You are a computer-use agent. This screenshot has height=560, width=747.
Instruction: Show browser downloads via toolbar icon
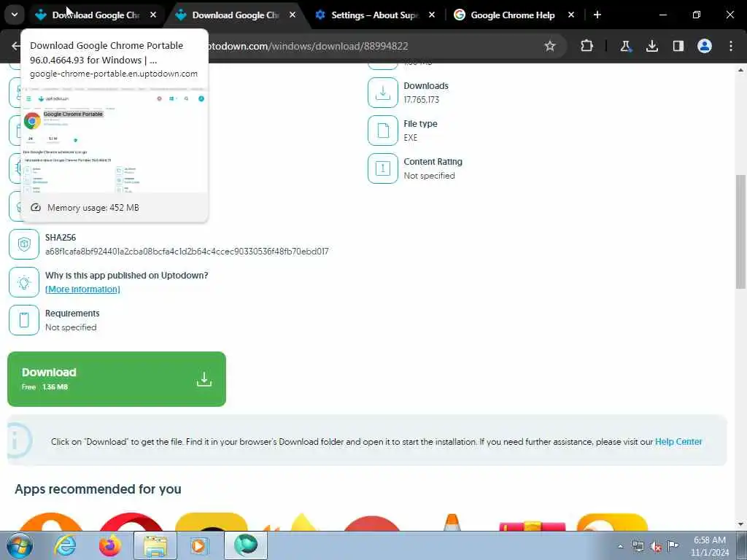(x=652, y=46)
